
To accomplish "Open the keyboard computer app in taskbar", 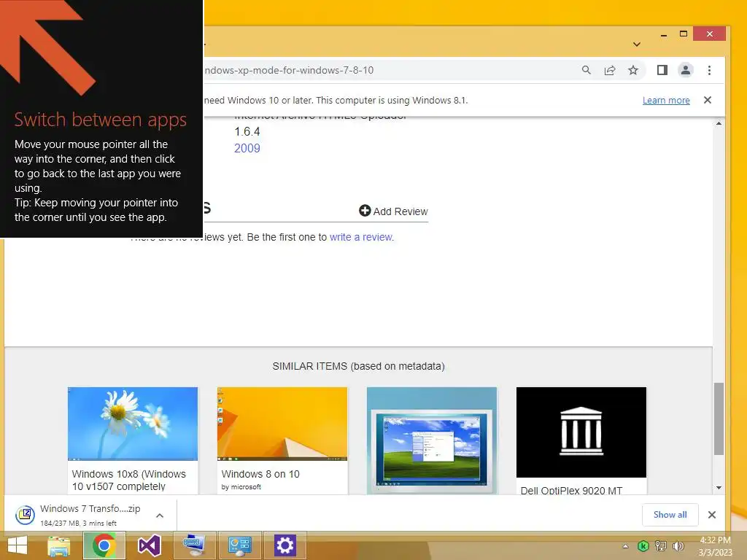I will (194, 545).
